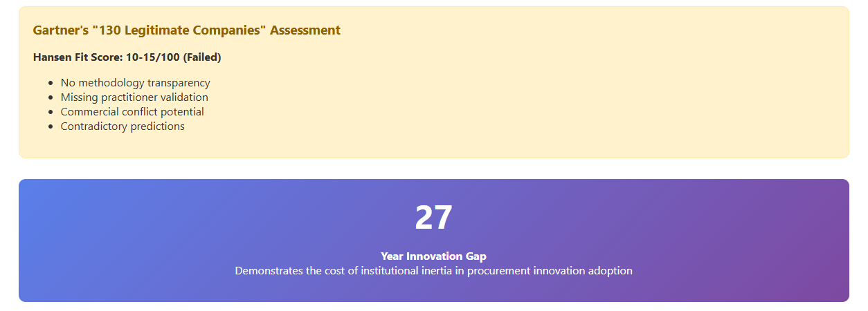Click the "Commercial conflict potential" list item
Viewport: 868px width, 311px height.
[x=132, y=112]
